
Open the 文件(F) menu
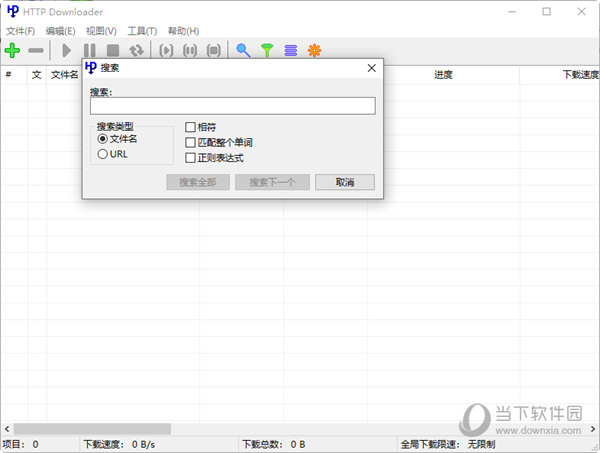tap(21, 31)
